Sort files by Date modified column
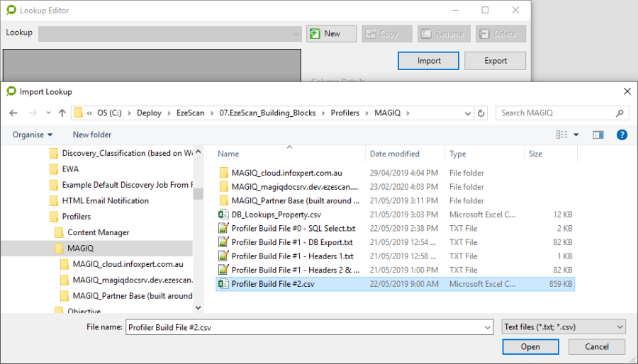This screenshot has width=638, height=364. point(394,154)
